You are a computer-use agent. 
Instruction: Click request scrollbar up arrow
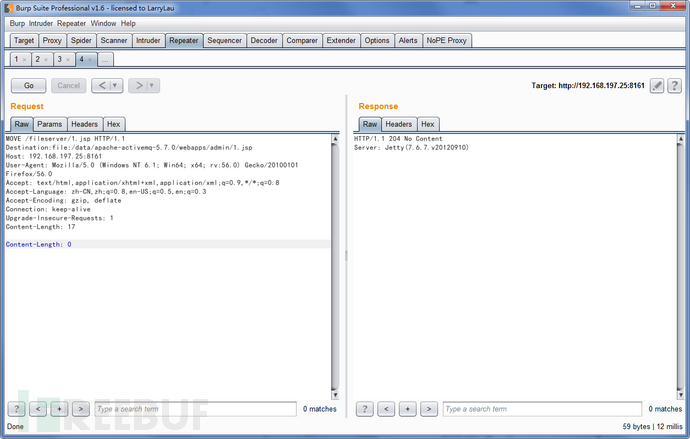point(335,139)
